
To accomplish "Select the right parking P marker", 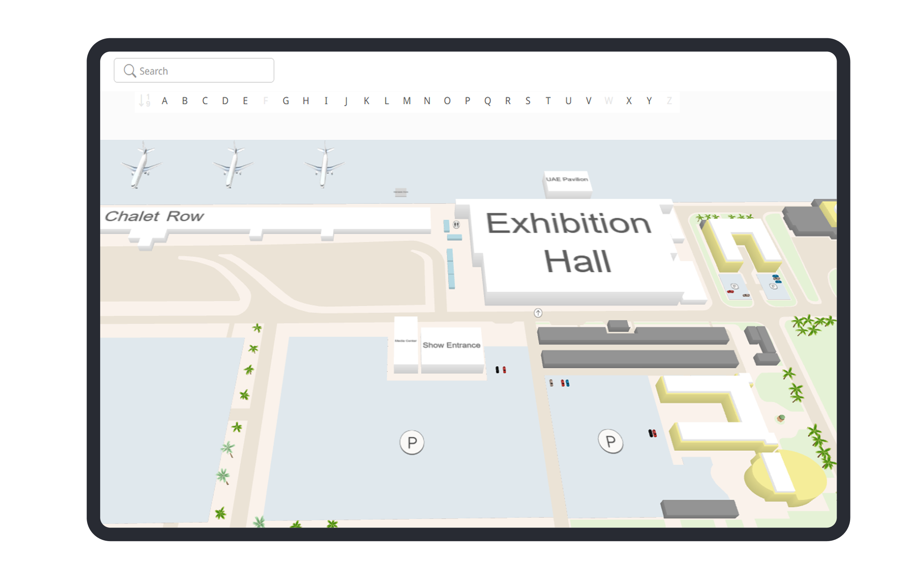I will click(x=610, y=442).
